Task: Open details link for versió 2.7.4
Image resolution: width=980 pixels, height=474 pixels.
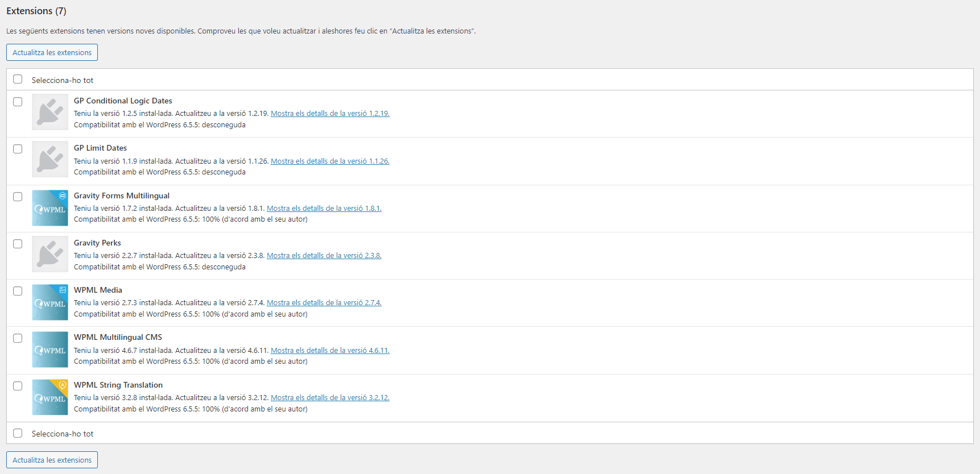Action: [324, 303]
